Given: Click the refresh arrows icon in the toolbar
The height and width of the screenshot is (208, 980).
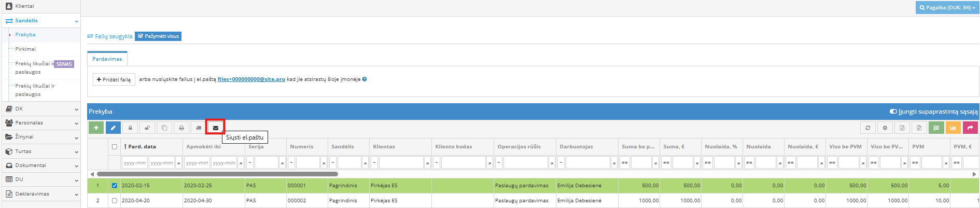Looking at the screenshot, I should click(x=867, y=128).
